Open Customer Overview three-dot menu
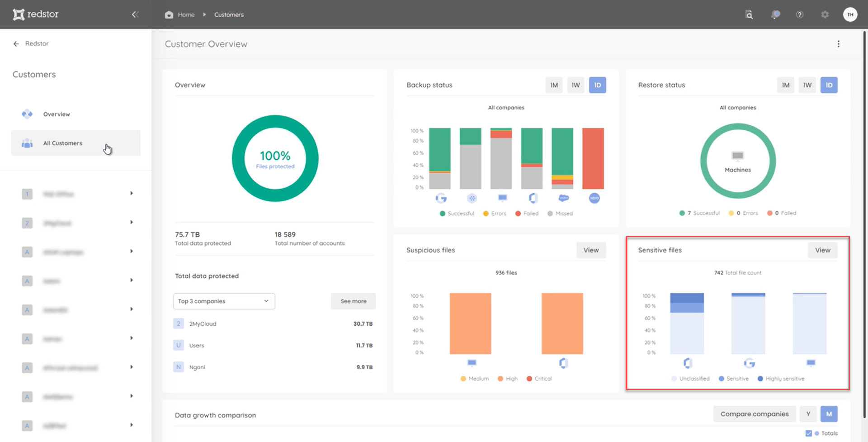 (839, 44)
